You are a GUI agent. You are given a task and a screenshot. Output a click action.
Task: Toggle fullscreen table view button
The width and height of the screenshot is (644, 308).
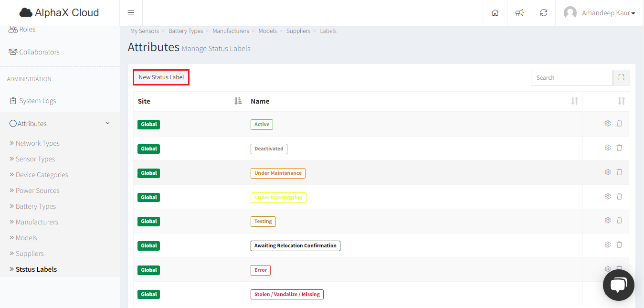(621, 77)
